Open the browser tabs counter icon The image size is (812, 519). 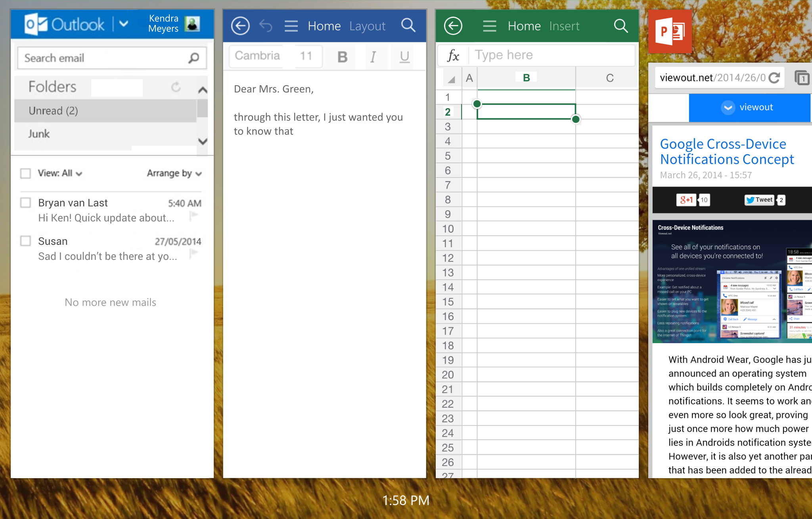(802, 78)
